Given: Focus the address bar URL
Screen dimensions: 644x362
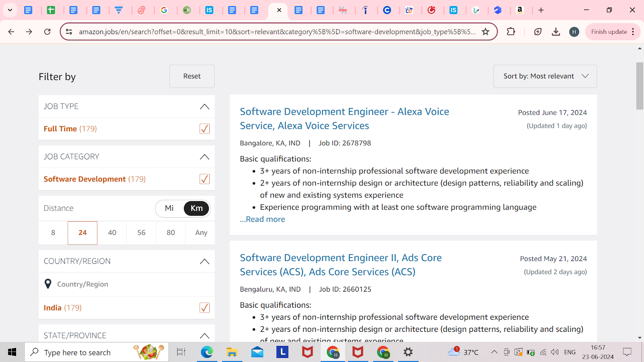Looking at the screenshot, I should [x=277, y=32].
